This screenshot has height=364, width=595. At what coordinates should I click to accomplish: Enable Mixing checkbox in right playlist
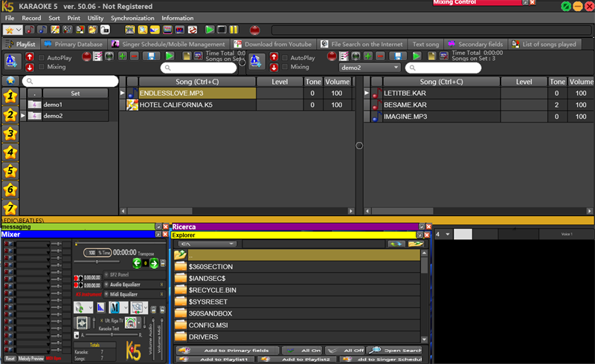pos(285,67)
